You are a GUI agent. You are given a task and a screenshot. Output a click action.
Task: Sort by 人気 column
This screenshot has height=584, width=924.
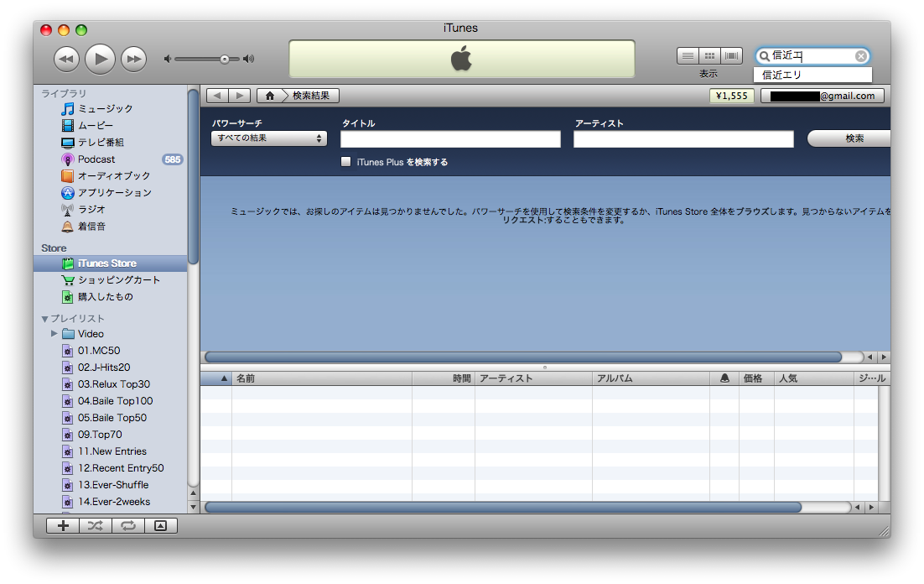814,378
